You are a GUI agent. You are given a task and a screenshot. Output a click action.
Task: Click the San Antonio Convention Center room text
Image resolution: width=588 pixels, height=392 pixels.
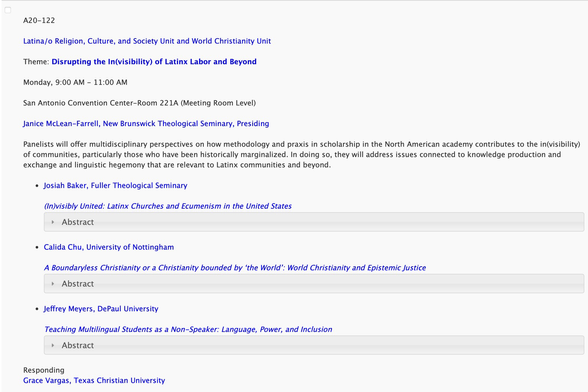click(x=140, y=103)
